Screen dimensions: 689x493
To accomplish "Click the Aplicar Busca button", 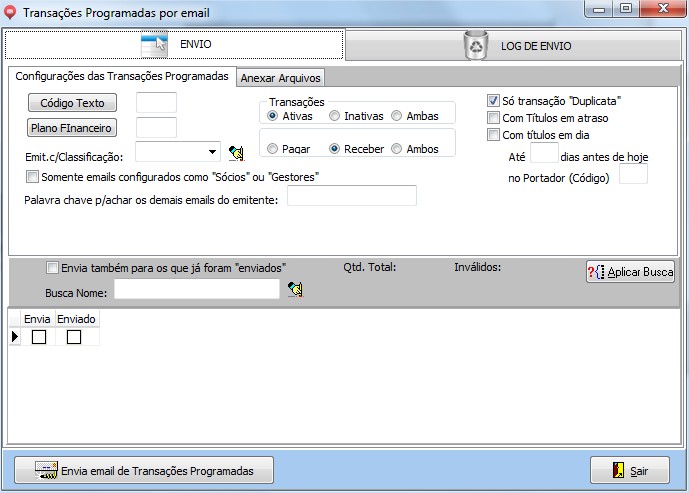I will [x=630, y=272].
